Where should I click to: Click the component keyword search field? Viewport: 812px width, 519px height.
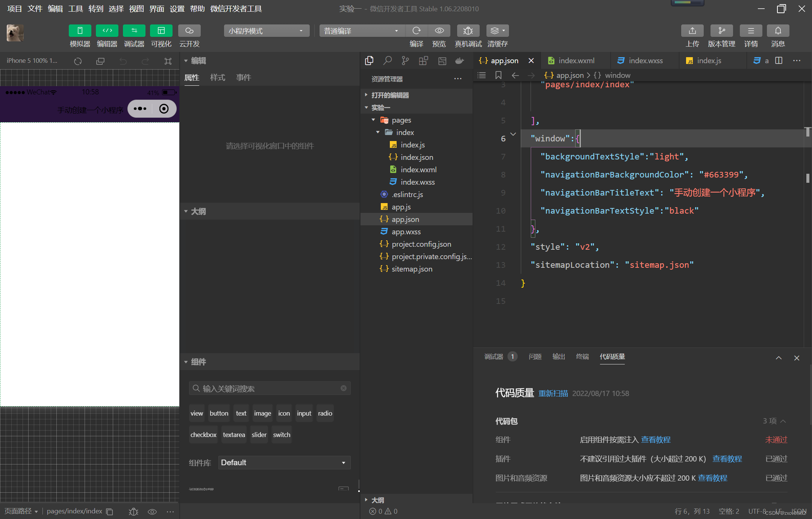point(270,388)
